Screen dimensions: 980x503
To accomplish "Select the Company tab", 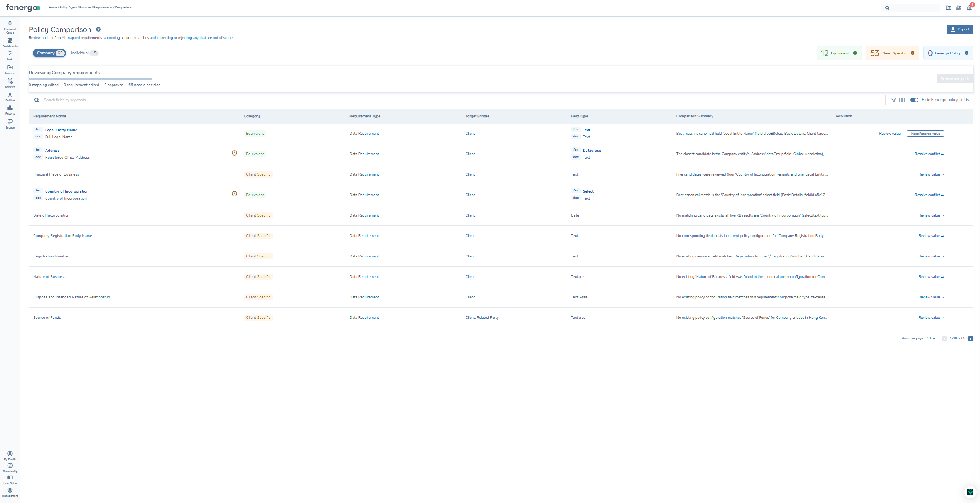I will (49, 53).
